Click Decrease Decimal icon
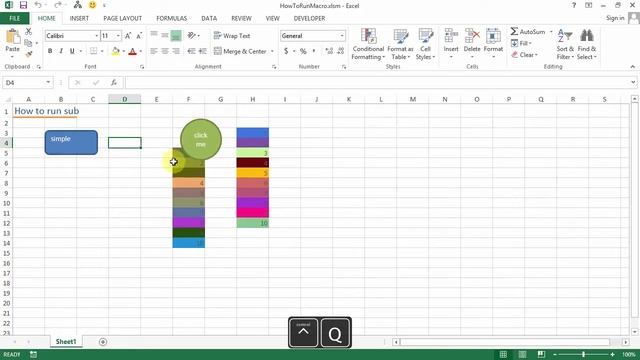Image resolution: width=640 pixels, height=360 pixels. [x=340, y=51]
